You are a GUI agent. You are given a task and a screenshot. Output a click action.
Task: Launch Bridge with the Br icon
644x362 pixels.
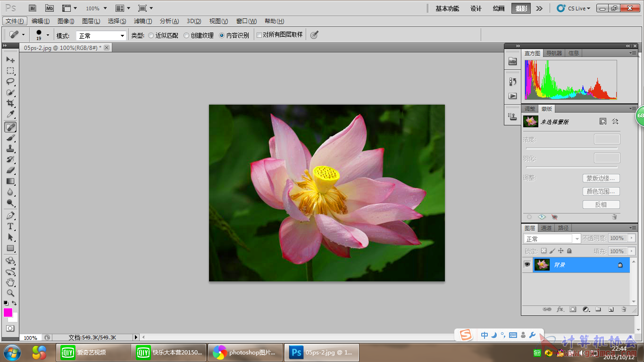[33, 8]
